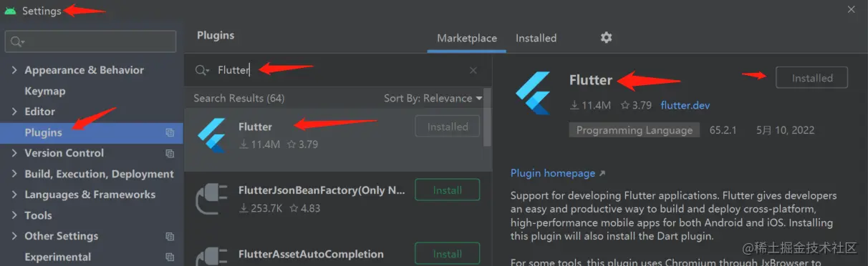This screenshot has height=266, width=868.
Task: Click the Version Control project-level icon
Action: click(170, 153)
